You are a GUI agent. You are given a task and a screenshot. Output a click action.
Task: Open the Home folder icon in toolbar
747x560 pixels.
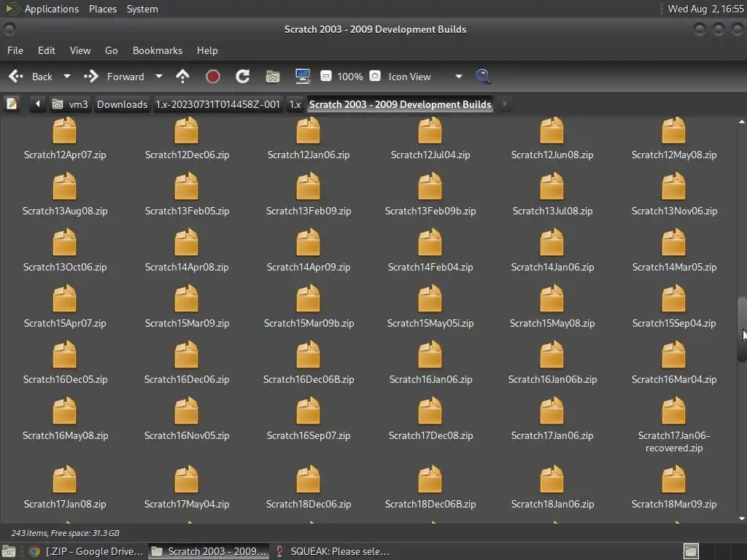(x=273, y=76)
